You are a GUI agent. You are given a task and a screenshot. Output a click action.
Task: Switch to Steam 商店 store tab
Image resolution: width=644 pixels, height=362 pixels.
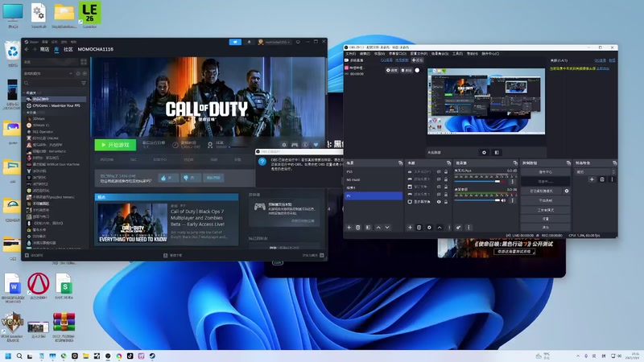click(x=45, y=49)
